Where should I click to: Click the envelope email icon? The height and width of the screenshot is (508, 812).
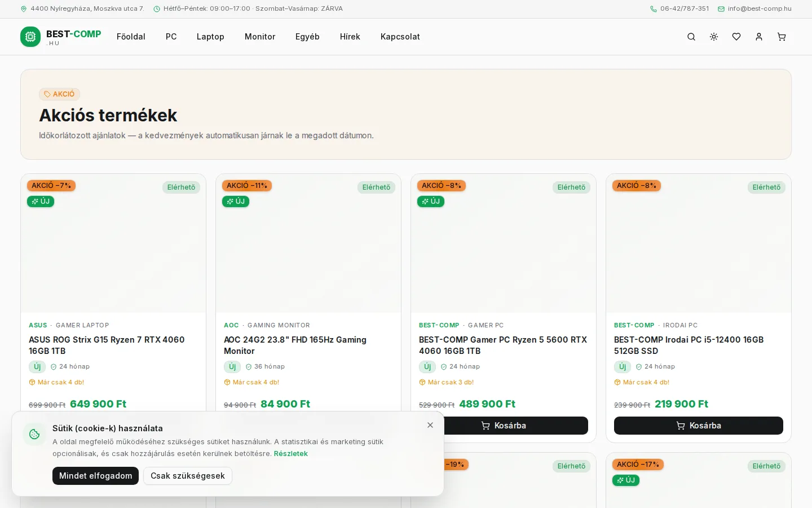coord(721,9)
